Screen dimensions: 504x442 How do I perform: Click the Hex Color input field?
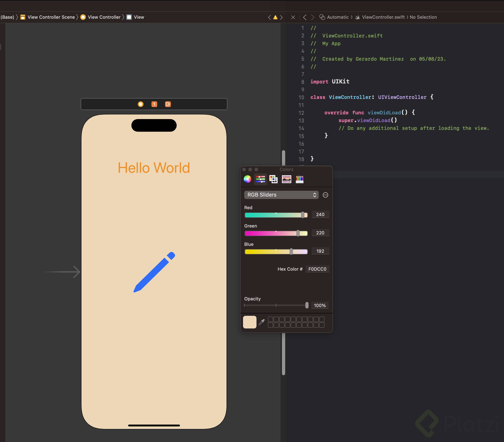click(x=317, y=269)
